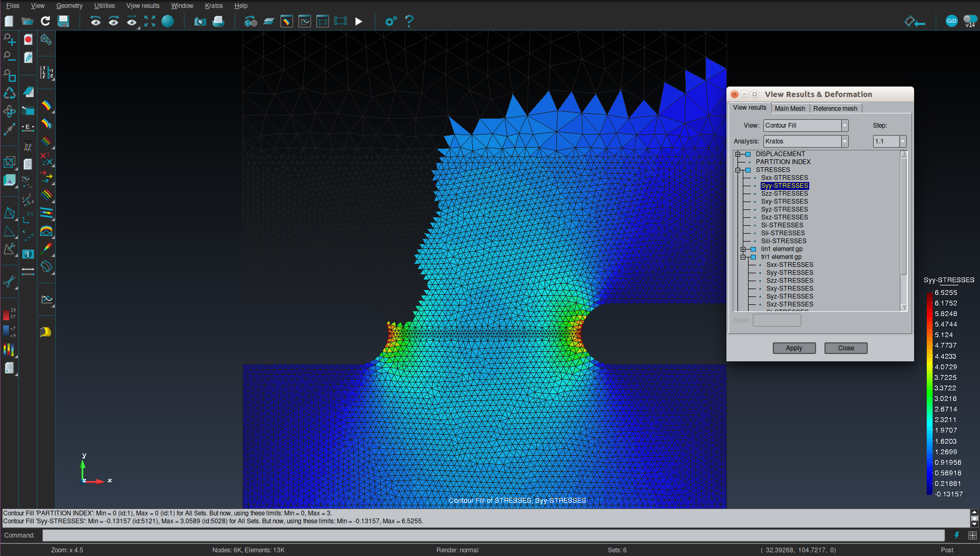The height and width of the screenshot is (556, 980).
Task: Click the vector arrows display icon
Action: pos(46,177)
